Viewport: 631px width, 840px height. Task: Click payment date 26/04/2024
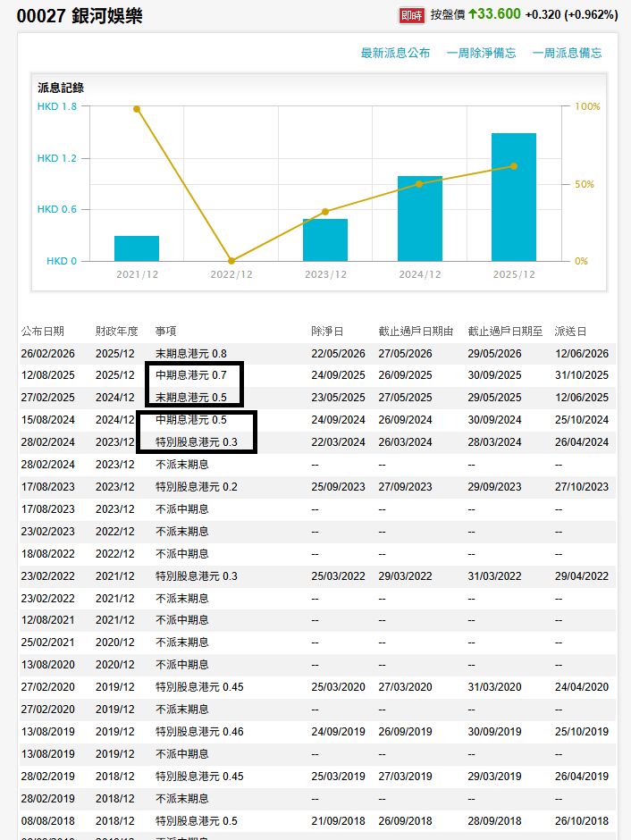click(x=582, y=442)
